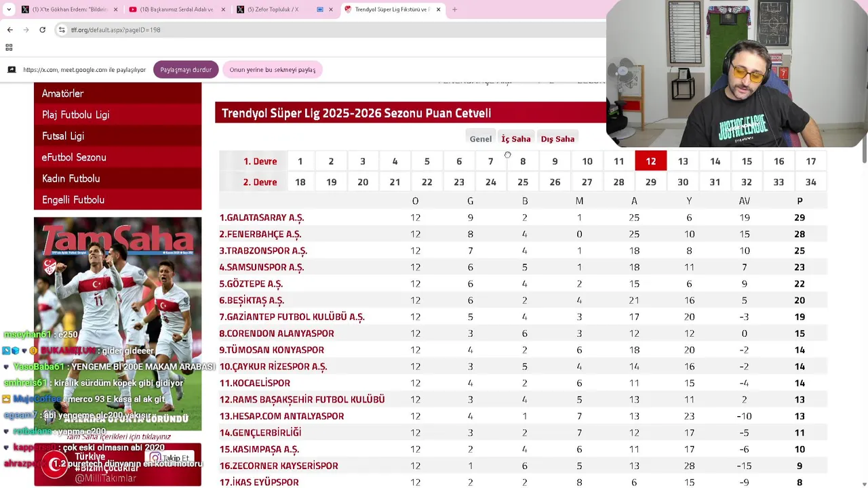The image size is (868, 488).
Task: Open a new browser tab
Action: [x=454, y=9]
